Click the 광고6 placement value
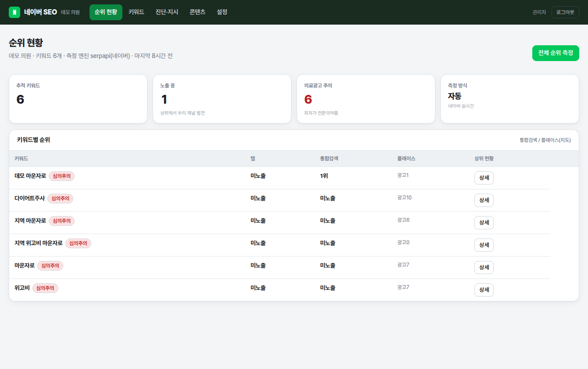The width and height of the screenshot is (588, 369). tap(403, 220)
